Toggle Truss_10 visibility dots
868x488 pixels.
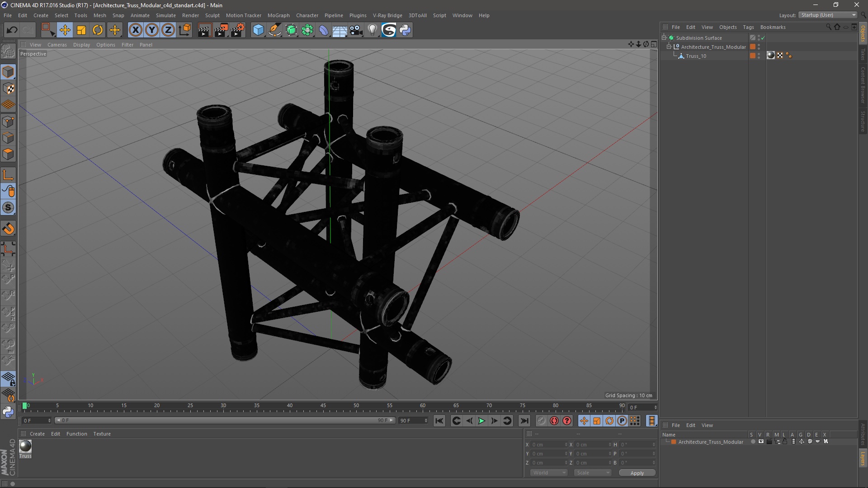click(x=759, y=56)
